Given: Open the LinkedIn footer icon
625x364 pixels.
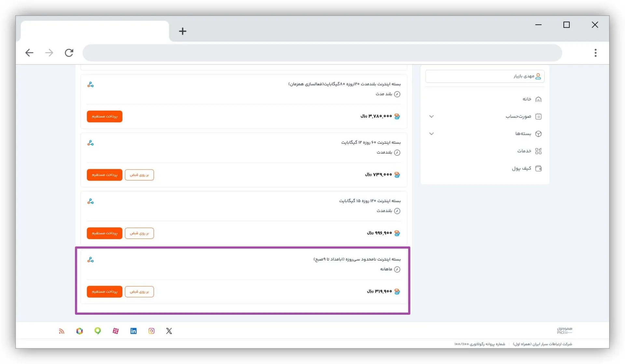Looking at the screenshot, I should 133,331.
